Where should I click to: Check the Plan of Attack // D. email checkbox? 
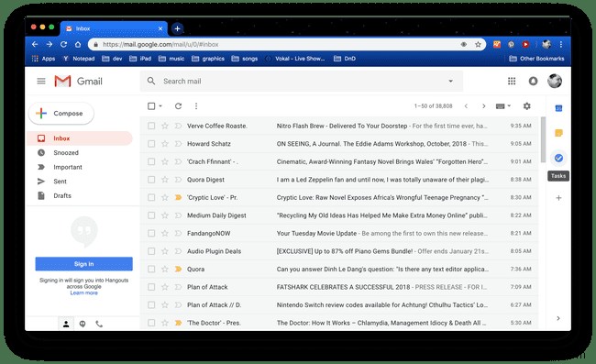pyautogui.click(x=151, y=304)
